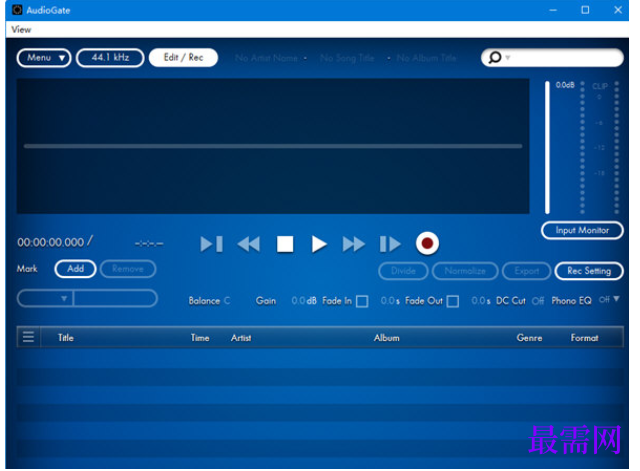Click the 00:00:00.000 time counter
Screen dimensions: 640x471
coord(51,242)
